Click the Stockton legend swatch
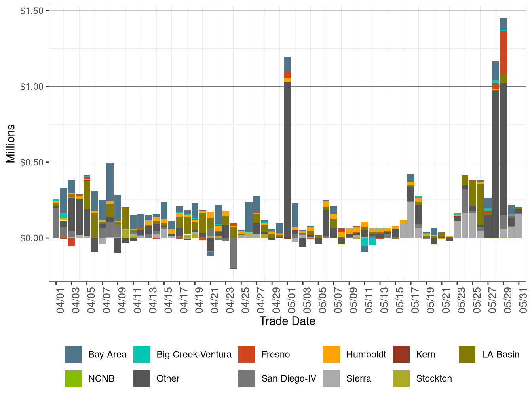Image resolution: width=532 pixels, height=399 pixels. pos(401,378)
